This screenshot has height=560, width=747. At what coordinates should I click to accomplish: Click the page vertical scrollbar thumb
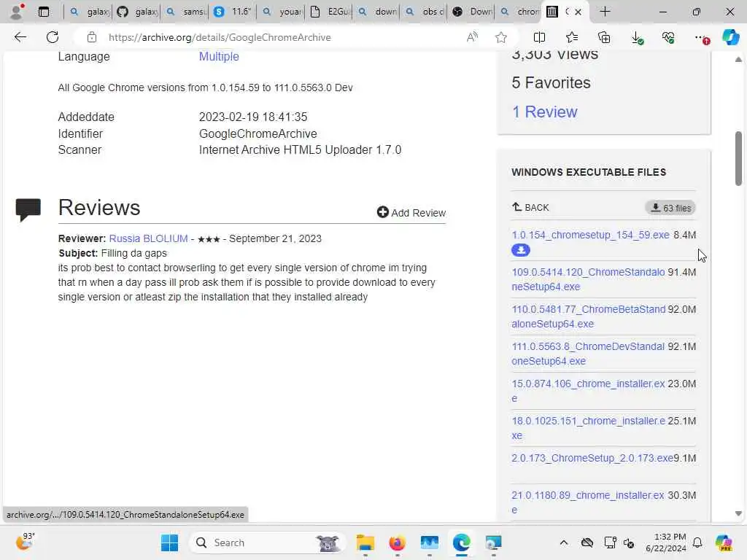click(x=738, y=158)
